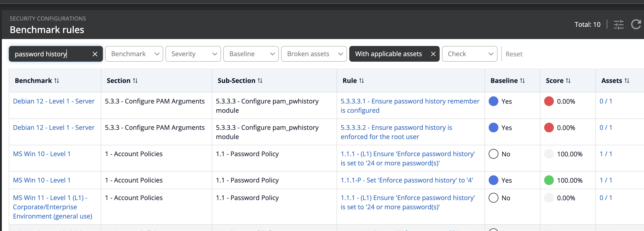The height and width of the screenshot is (231, 644).
Task: Remove the With applicable assets filter
Action: coord(433,54)
